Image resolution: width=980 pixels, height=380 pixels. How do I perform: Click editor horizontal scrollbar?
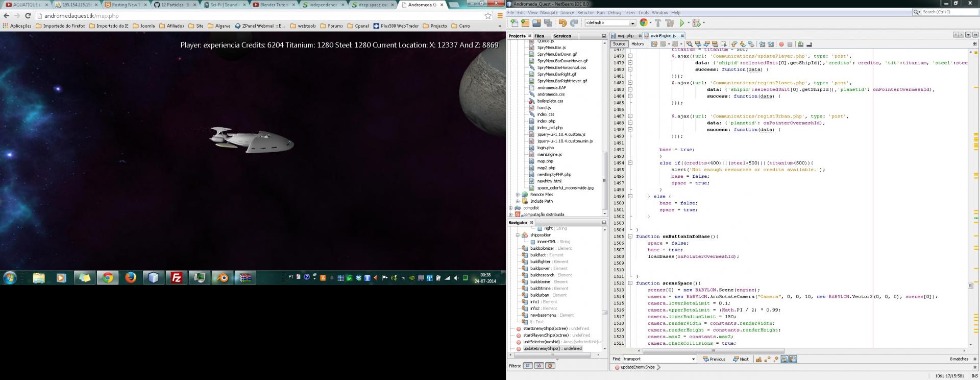(713, 350)
